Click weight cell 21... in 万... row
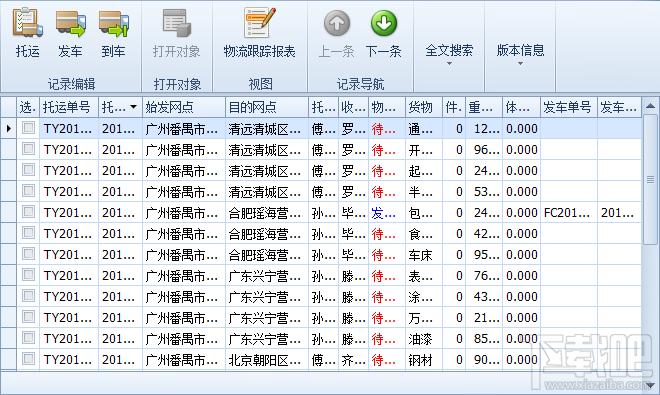This screenshot has height=395, width=660. (x=484, y=318)
